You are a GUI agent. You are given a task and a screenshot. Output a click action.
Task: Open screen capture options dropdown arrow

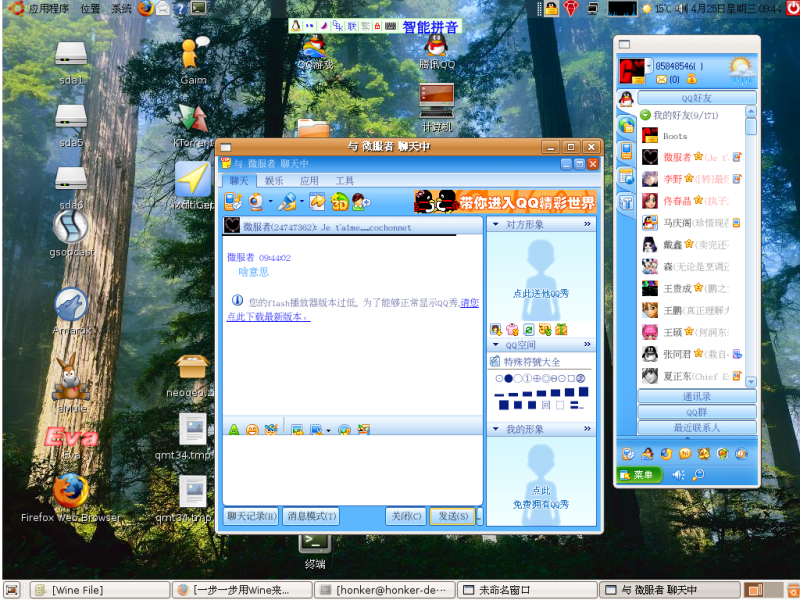click(329, 430)
